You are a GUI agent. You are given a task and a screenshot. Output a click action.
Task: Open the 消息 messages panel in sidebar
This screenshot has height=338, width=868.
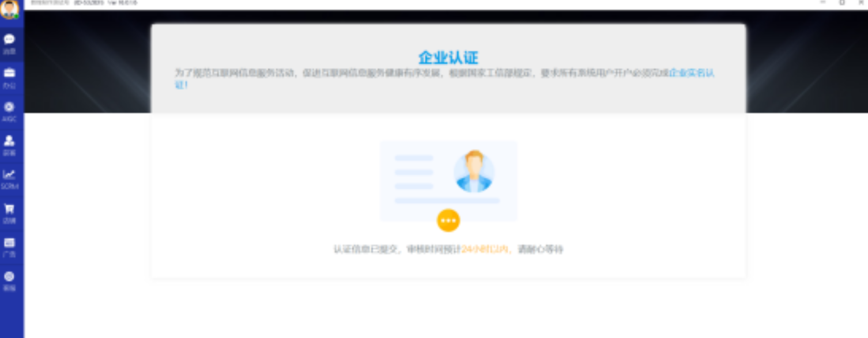10,40
